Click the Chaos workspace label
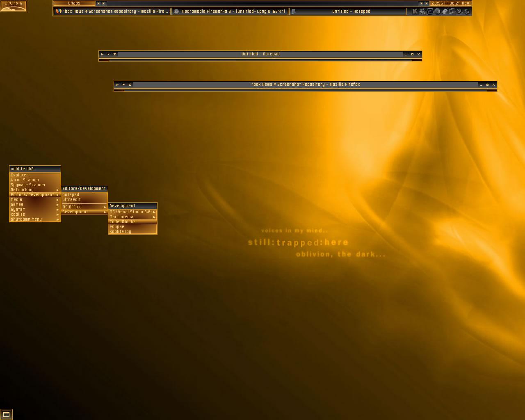 74,3
